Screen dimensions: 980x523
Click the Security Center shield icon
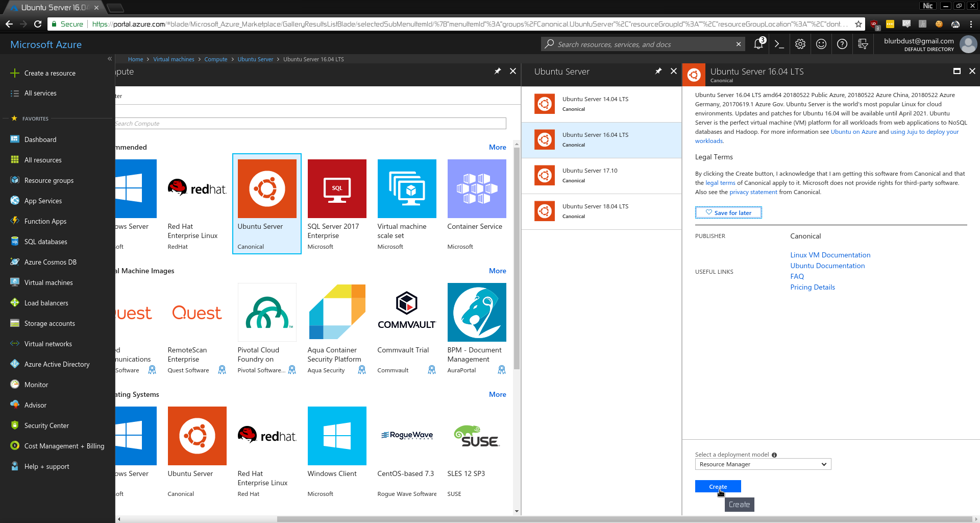coord(15,425)
